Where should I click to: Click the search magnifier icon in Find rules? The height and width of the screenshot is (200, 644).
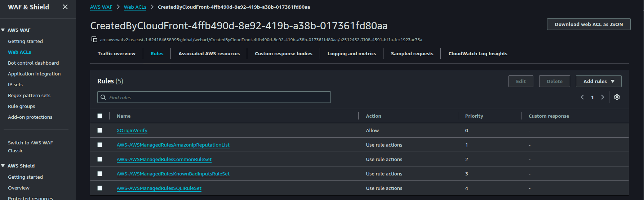pyautogui.click(x=103, y=97)
